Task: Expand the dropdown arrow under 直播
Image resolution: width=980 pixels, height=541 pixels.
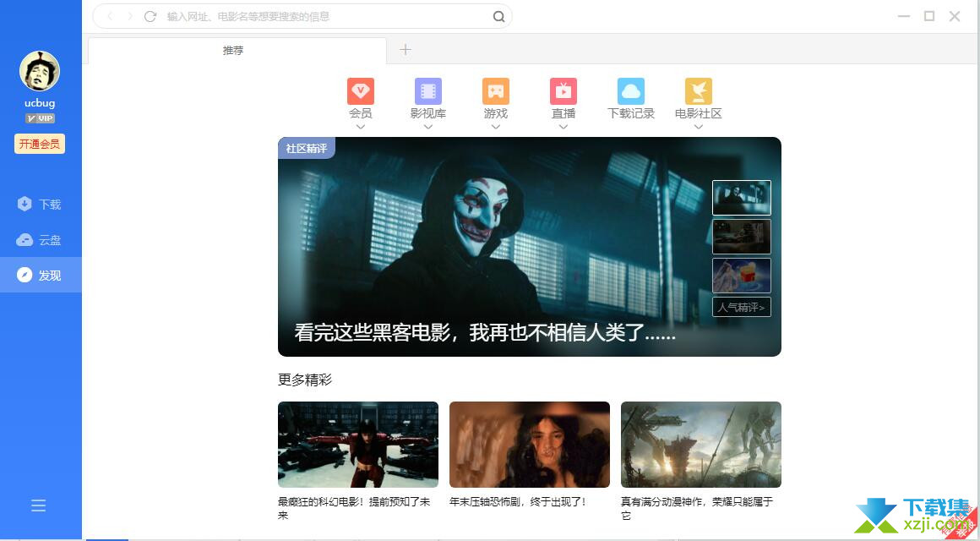Action: 563,127
